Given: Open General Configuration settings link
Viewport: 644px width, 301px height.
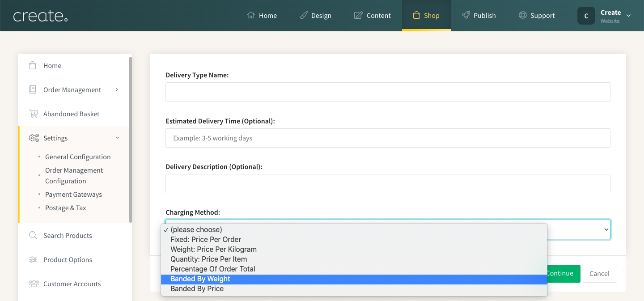Looking at the screenshot, I should pyautogui.click(x=78, y=157).
